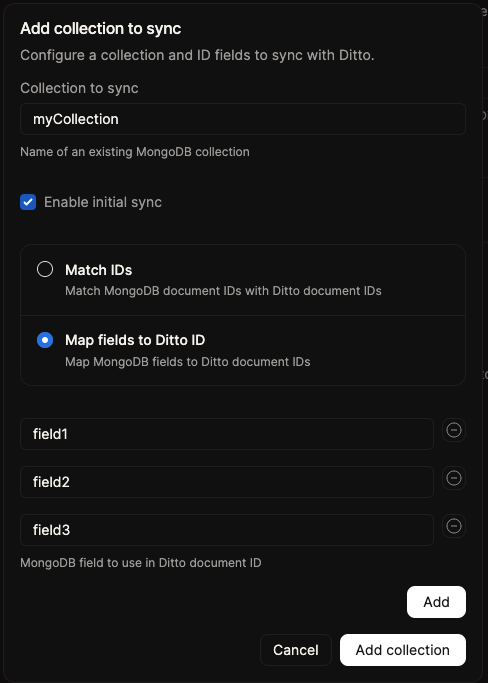Screen dimensions: 488x683
Task: Uncheck the Enable initial sync checkbox
Action: point(28,202)
